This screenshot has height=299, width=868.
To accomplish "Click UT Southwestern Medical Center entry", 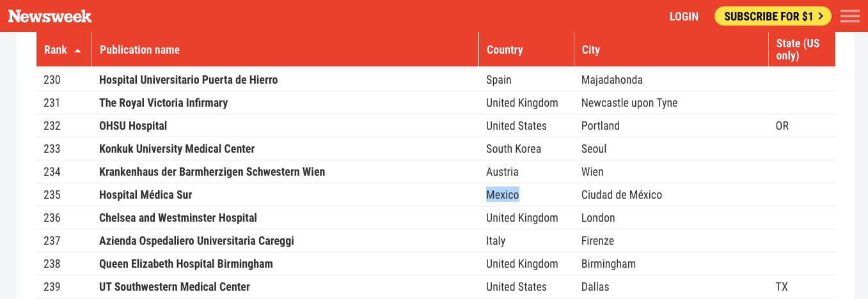I will [x=175, y=287].
